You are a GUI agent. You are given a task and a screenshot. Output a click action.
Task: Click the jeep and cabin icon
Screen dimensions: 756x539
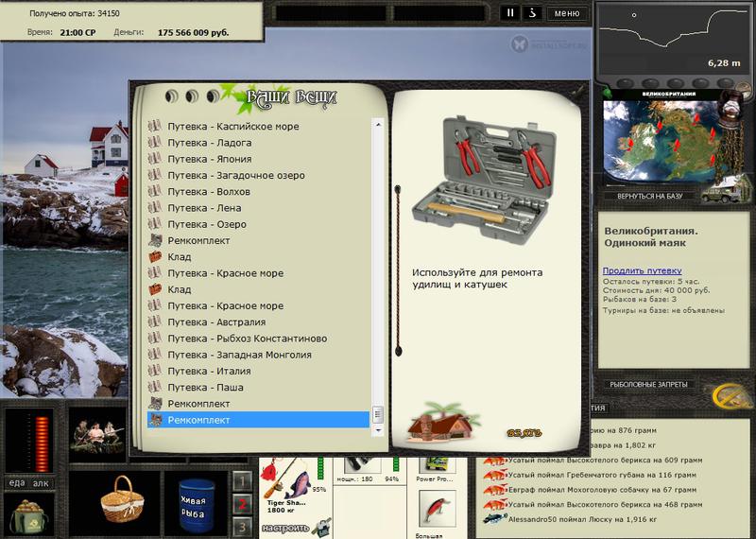726,189
